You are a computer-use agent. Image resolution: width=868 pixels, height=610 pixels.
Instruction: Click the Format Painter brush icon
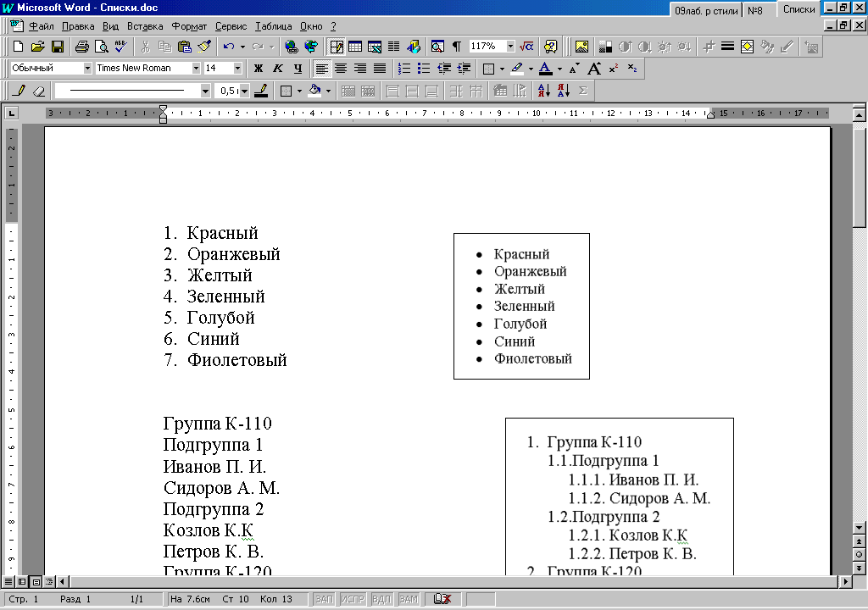(x=203, y=47)
